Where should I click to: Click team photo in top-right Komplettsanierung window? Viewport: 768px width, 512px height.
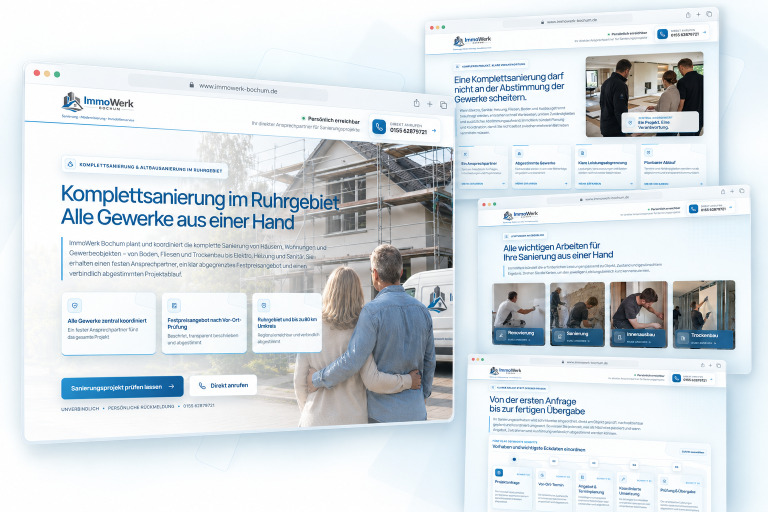[645, 95]
